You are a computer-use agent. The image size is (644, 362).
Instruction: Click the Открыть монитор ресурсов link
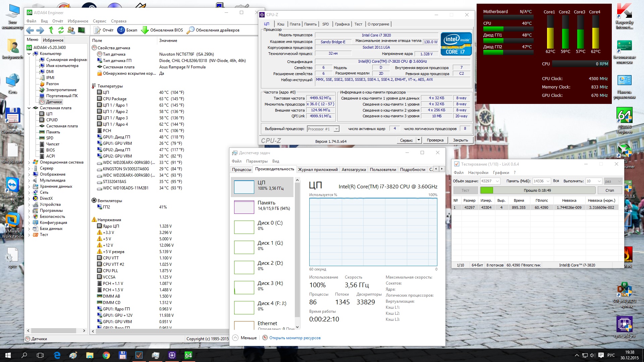point(294,338)
